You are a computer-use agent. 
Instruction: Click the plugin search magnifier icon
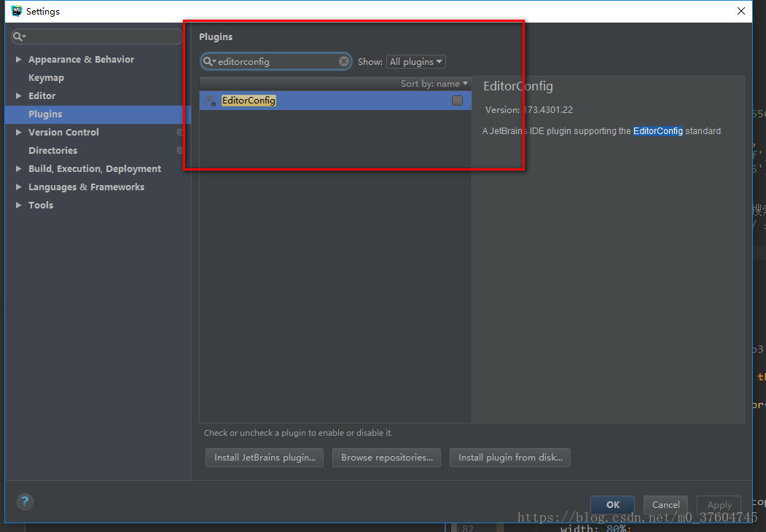coord(209,61)
